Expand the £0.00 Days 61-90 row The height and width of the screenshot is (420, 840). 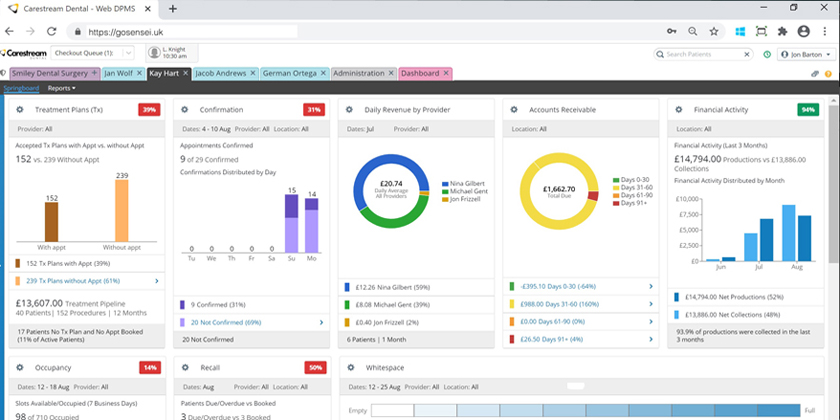[651, 321]
